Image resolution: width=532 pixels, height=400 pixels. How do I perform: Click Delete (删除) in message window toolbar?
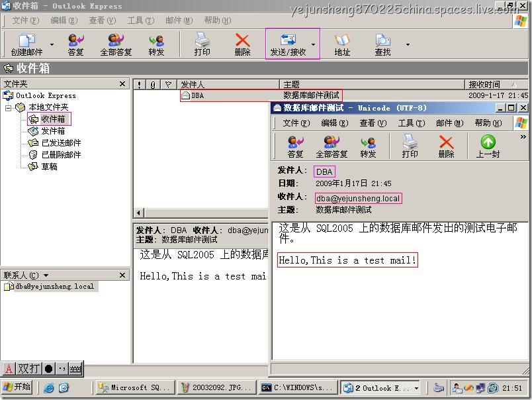point(446,147)
